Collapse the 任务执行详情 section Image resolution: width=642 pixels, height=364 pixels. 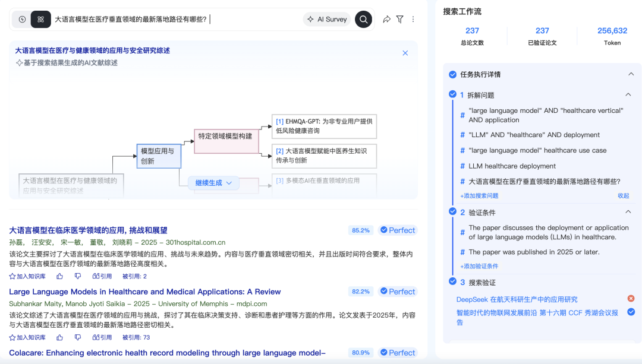[x=631, y=74]
